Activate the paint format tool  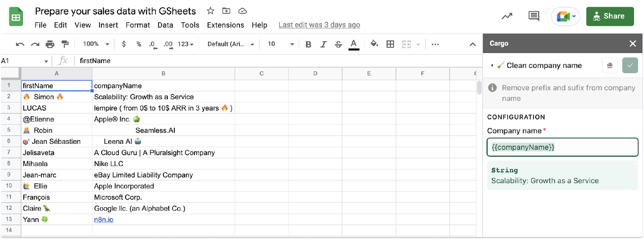(x=65, y=44)
